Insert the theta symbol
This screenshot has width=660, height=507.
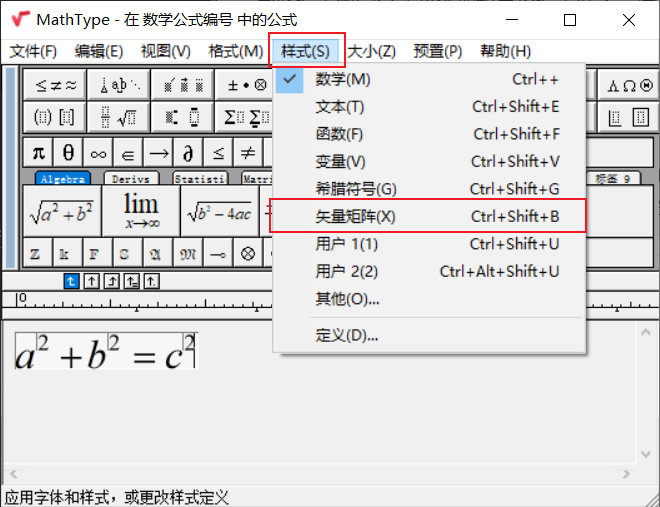(x=68, y=152)
